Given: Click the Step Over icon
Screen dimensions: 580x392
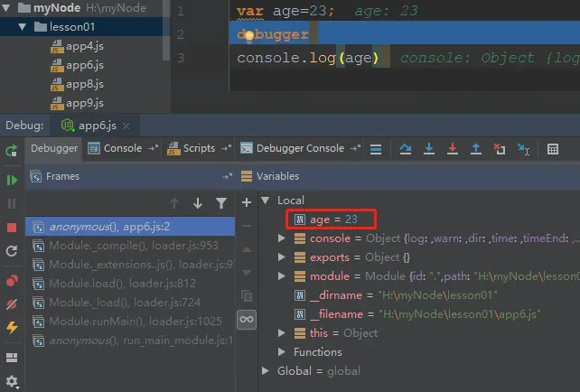Looking at the screenshot, I should pyautogui.click(x=406, y=149).
